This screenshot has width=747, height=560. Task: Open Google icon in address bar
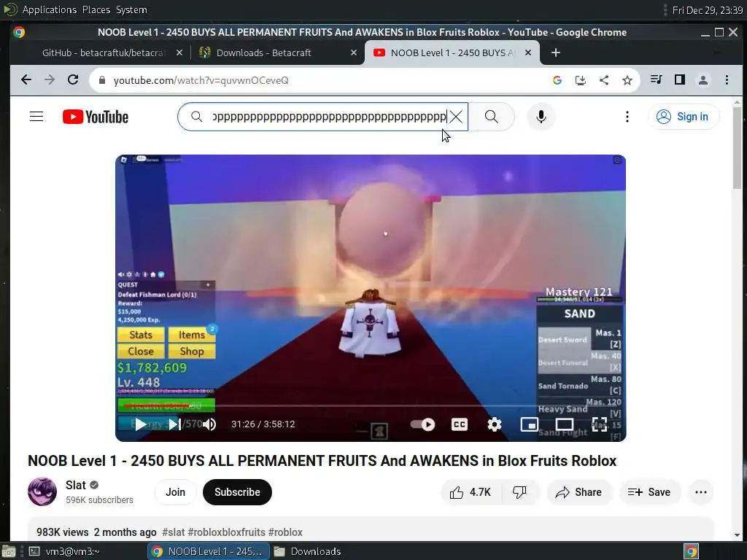[x=557, y=80]
